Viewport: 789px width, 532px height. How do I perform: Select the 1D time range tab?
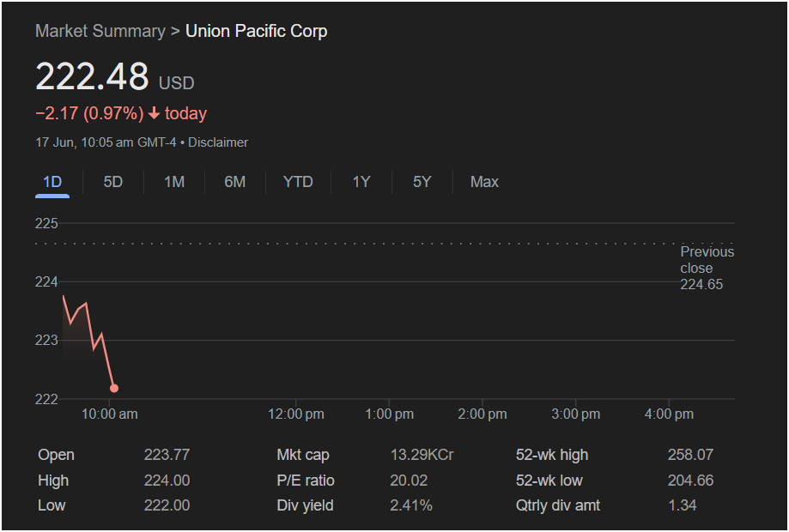52,182
